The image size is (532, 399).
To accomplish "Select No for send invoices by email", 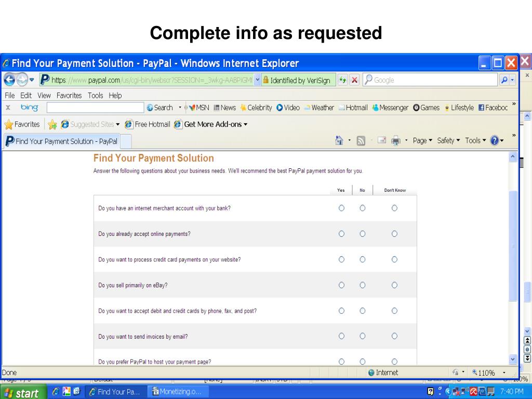I will [x=362, y=336].
